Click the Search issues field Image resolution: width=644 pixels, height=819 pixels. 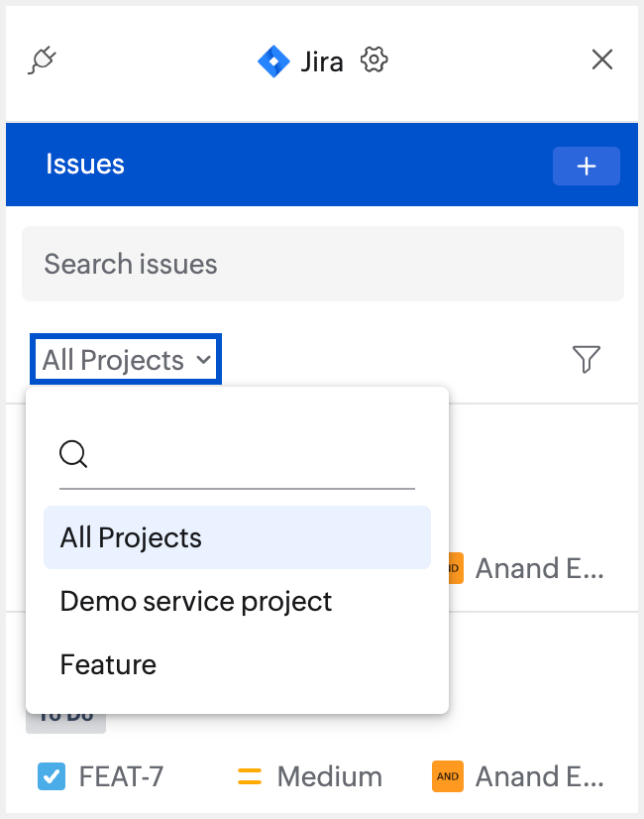[322, 265]
